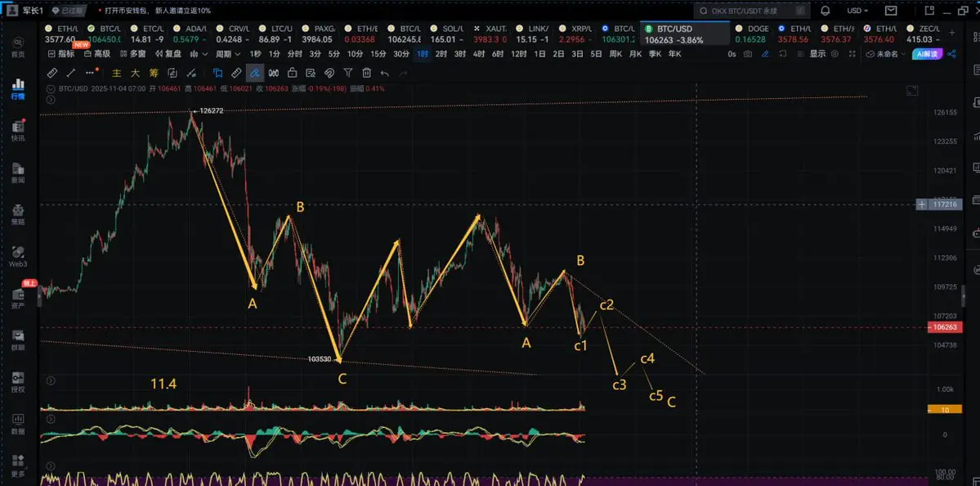The width and height of the screenshot is (980, 486).
Task: Take chart screenshot with camera icon
Action: (x=748, y=54)
